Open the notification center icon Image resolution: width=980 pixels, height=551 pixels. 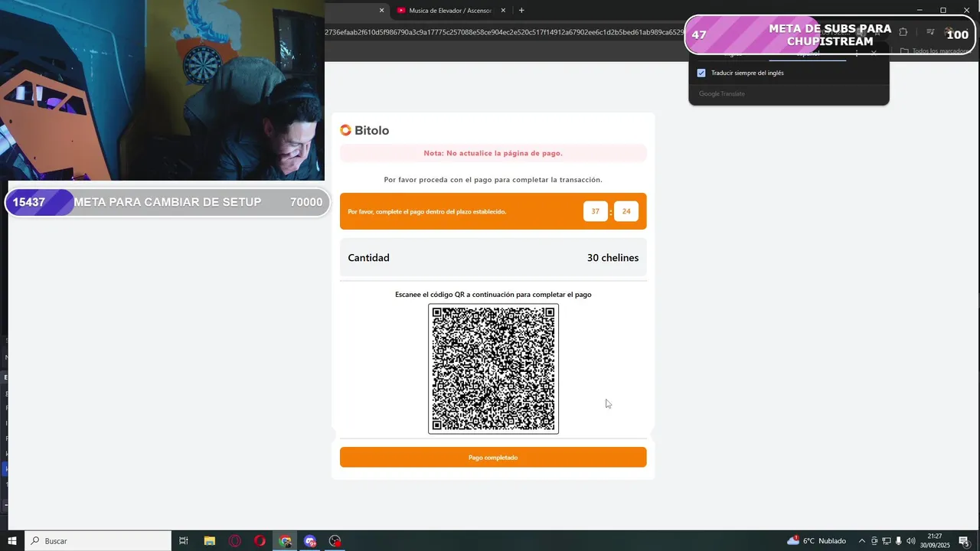click(x=964, y=541)
